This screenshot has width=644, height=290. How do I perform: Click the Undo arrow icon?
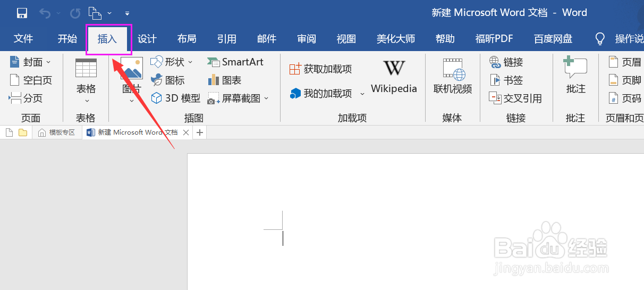[x=45, y=13]
